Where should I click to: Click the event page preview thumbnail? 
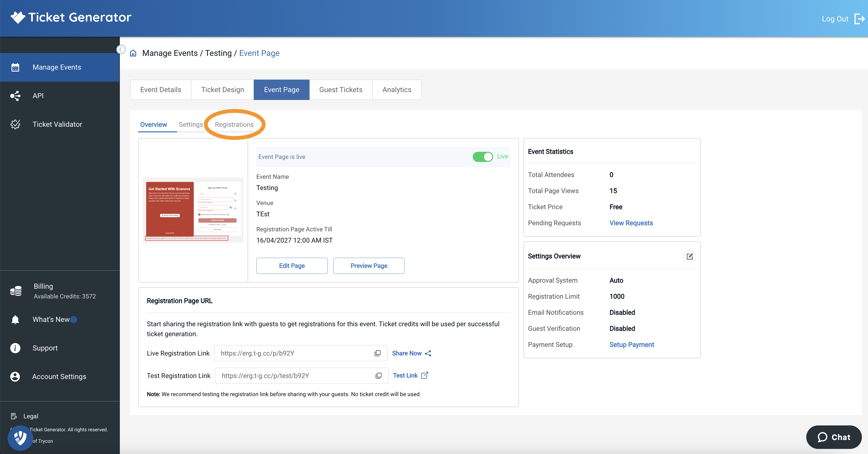[x=193, y=210]
